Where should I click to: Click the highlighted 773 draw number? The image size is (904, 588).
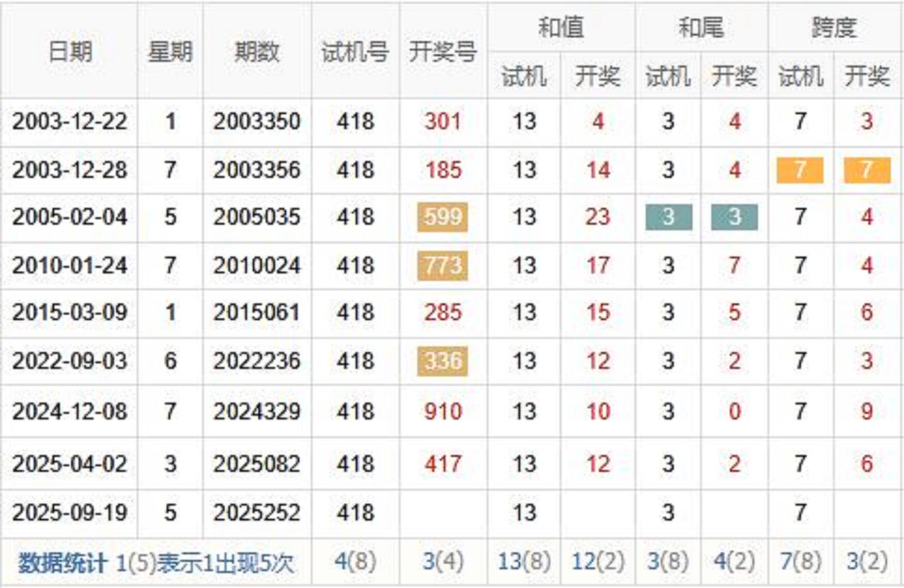[x=443, y=266]
